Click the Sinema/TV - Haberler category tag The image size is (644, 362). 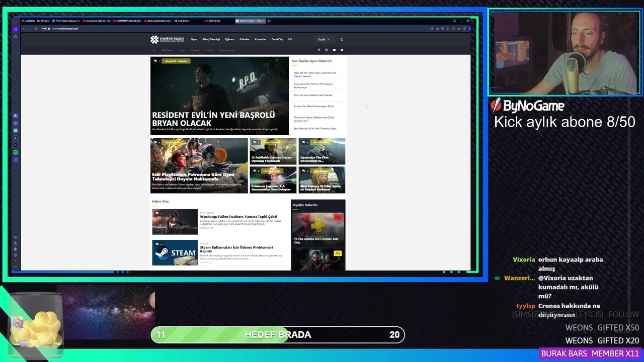tap(176, 61)
